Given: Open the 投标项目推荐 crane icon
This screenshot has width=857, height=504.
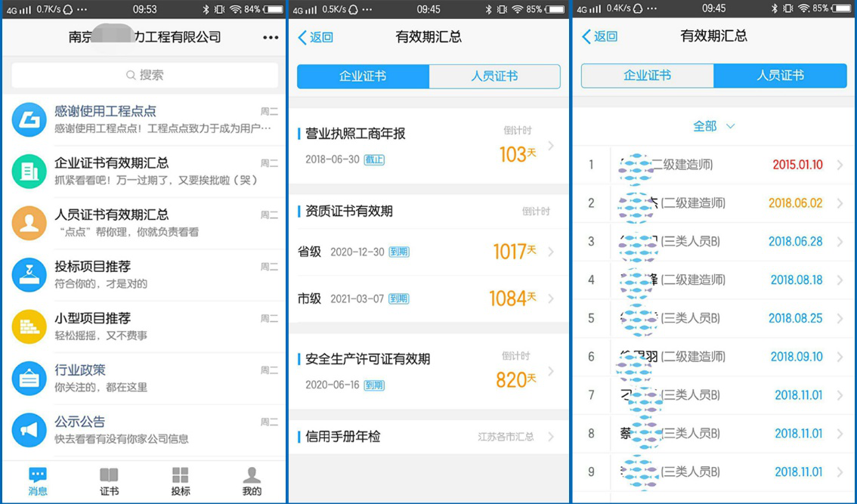Looking at the screenshot, I should [29, 275].
